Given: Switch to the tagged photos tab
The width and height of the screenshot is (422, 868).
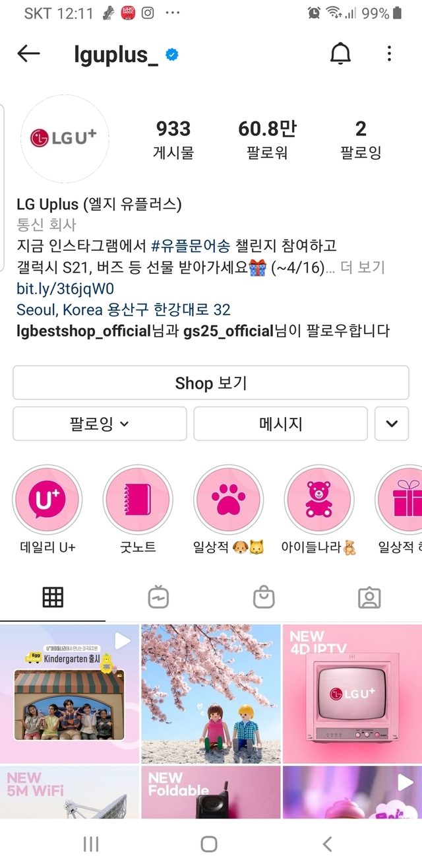Looking at the screenshot, I should pyautogui.click(x=369, y=597).
